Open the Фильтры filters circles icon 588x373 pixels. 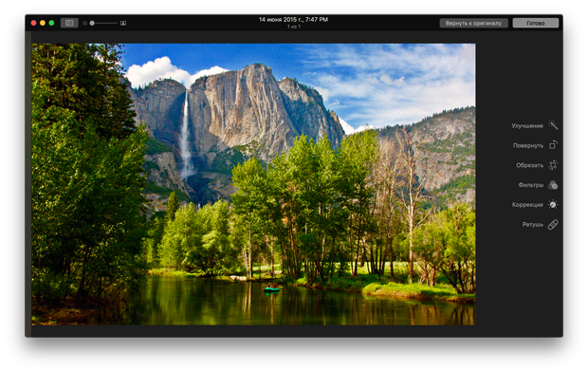tap(553, 185)
